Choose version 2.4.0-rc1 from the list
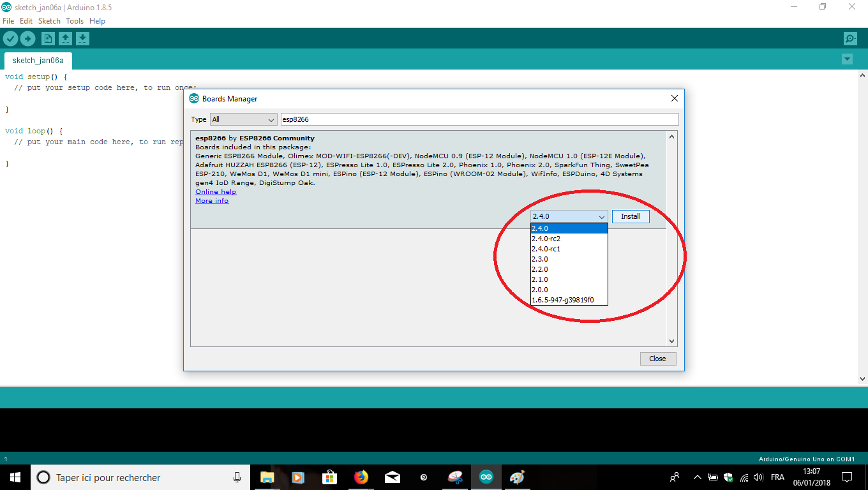Screen dimensions: 868x490 coord(569,249)
